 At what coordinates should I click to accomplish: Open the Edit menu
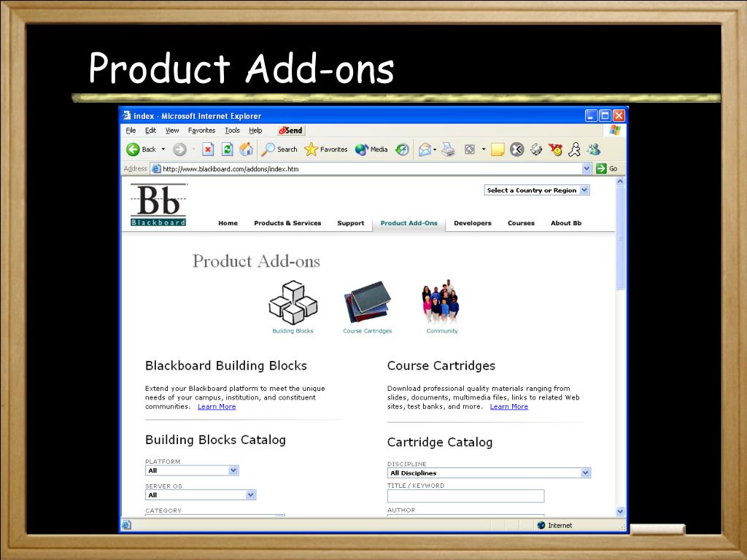(x=150, y=131)
